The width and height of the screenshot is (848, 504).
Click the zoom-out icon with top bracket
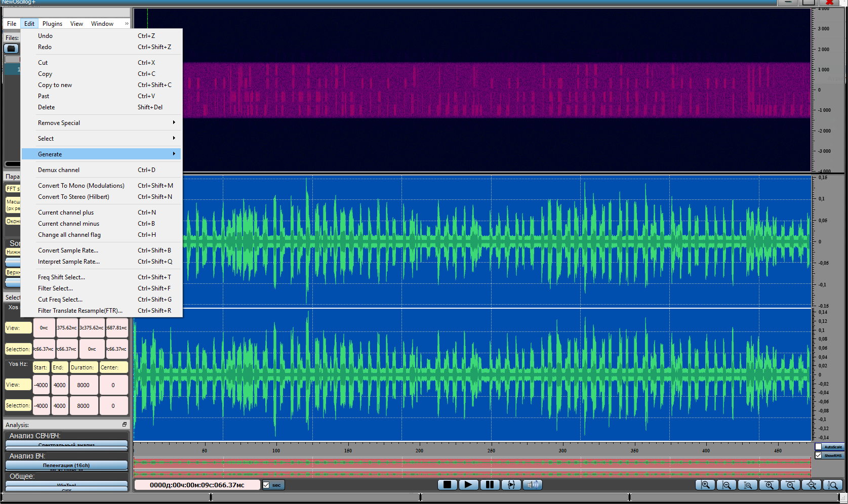(x=790, y=485)
